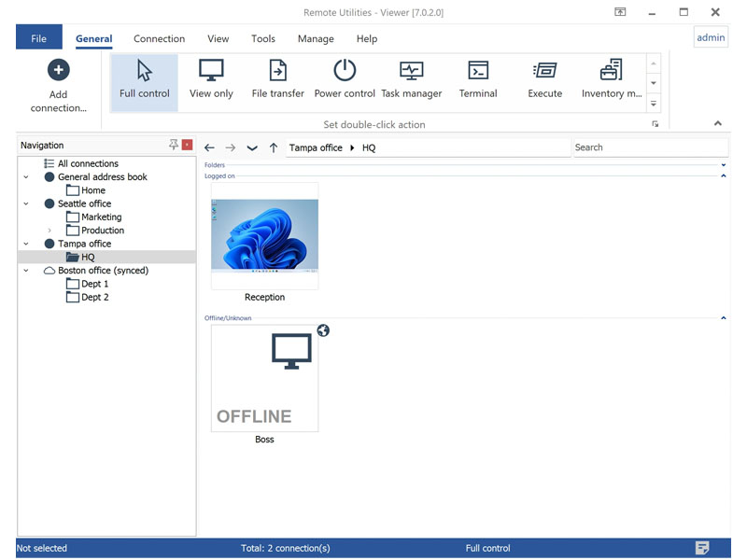This screenshot has width=747, height=560.
Task: Open the File transfer mode
Action: [x=277, y=81]
